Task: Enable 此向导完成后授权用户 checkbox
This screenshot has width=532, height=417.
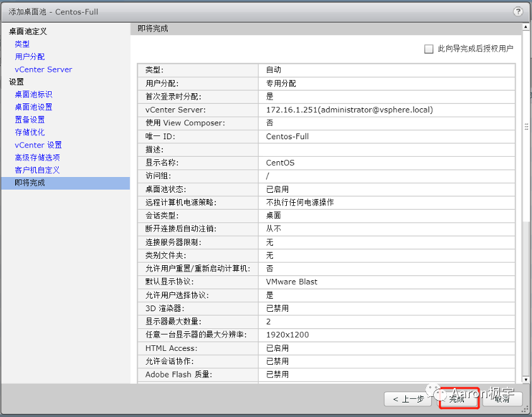Action: pyautogui.click(x=429, y=49)
